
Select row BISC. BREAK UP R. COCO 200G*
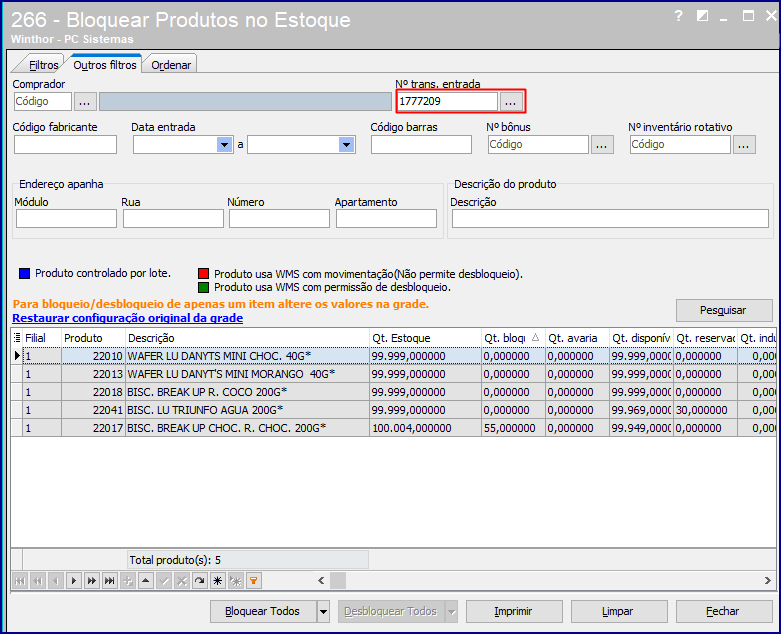tap(393, 392)
